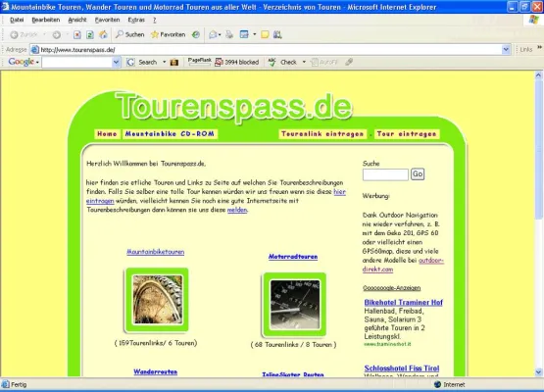Click the Tourenlink eintragen button
This screenshot has width=544, height=392.
click(322, 134)
